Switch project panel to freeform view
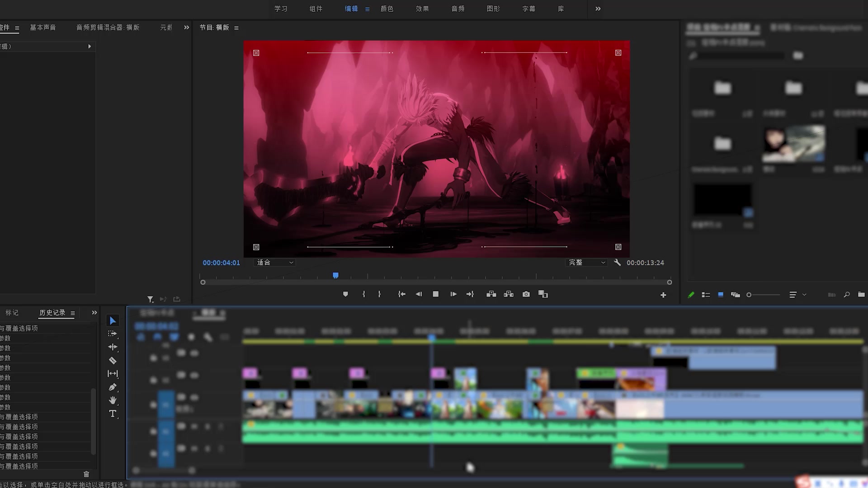 tap(736, 295)
